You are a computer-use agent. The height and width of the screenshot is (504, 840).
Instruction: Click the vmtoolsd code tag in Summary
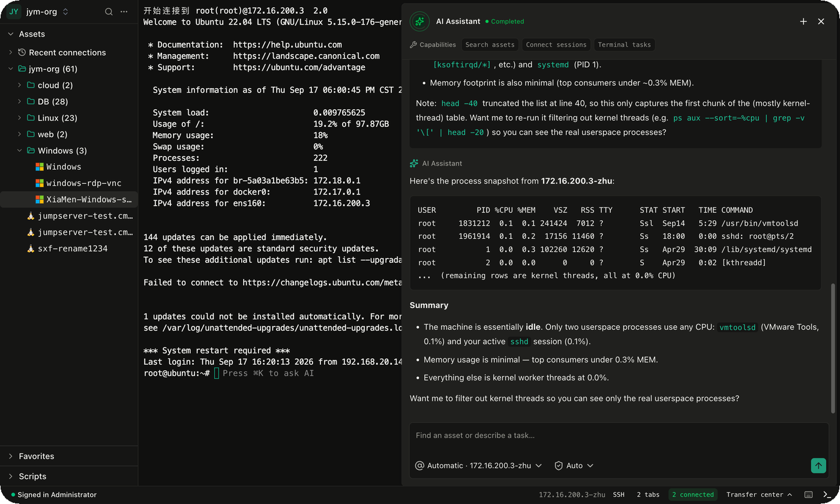[737, 327]
